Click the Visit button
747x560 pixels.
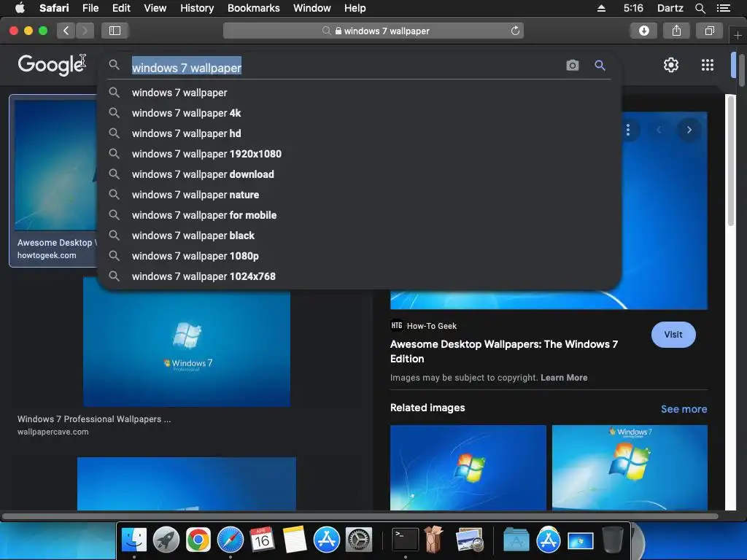[x=673, y=334]
